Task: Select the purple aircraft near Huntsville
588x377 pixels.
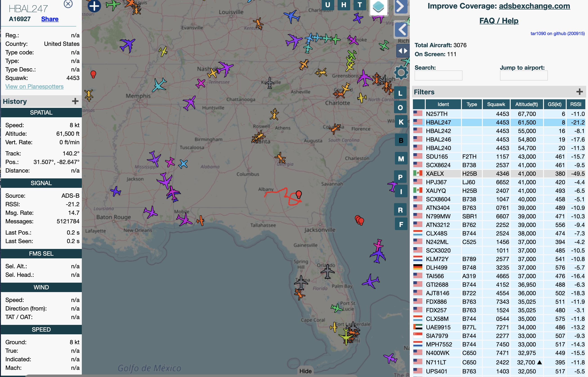Action: (x=189, y=103)
